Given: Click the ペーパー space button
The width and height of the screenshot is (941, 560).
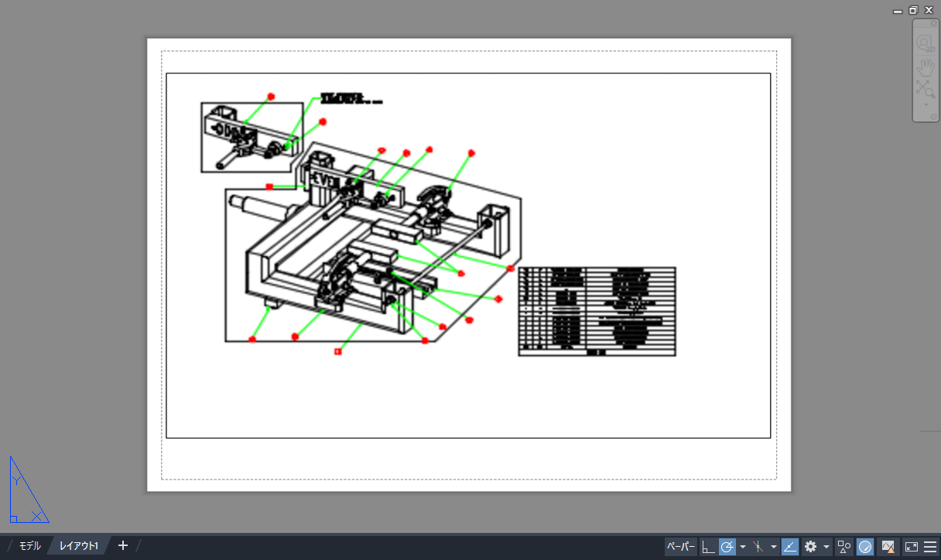Looking at the screenshot, I should pyautogui.click(x=681, y=547).
